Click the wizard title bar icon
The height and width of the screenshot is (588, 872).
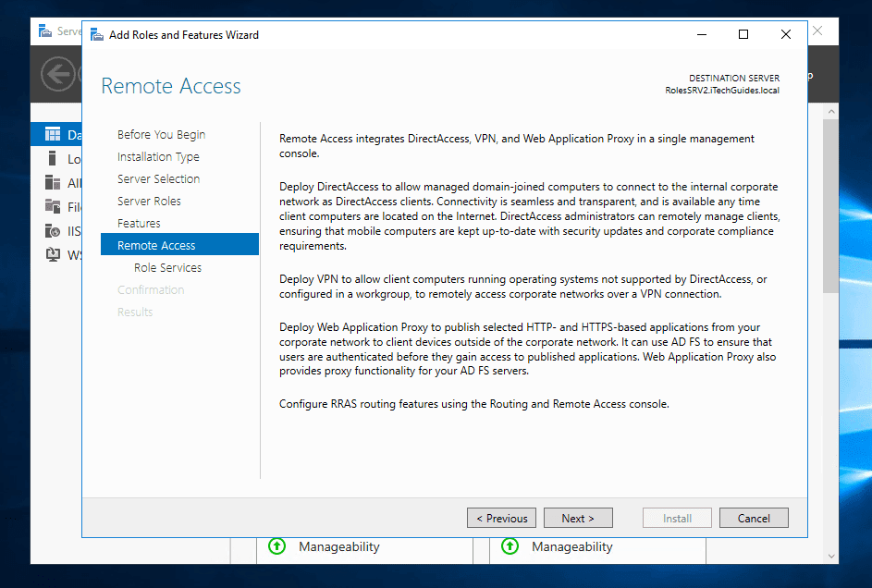point(97,35)
